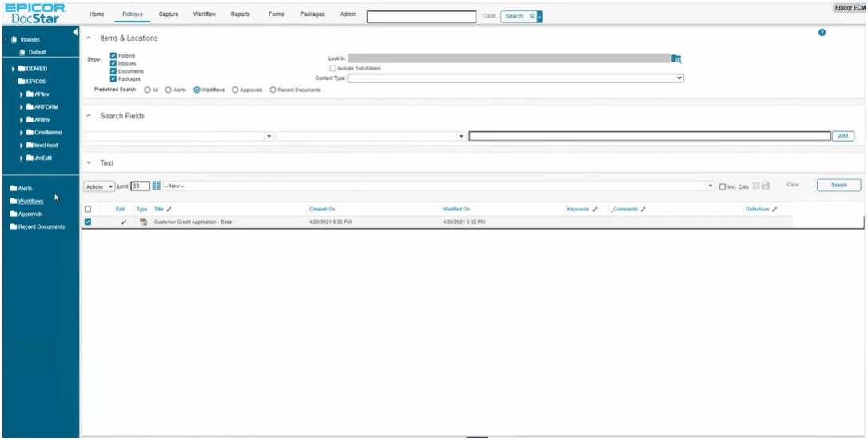Open the top Search button dropdown arrow
The image size is (868, 440).
pos(540,17)
